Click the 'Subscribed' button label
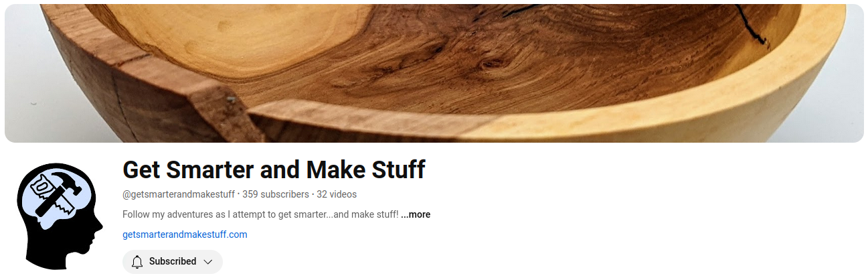 point(173,261)
